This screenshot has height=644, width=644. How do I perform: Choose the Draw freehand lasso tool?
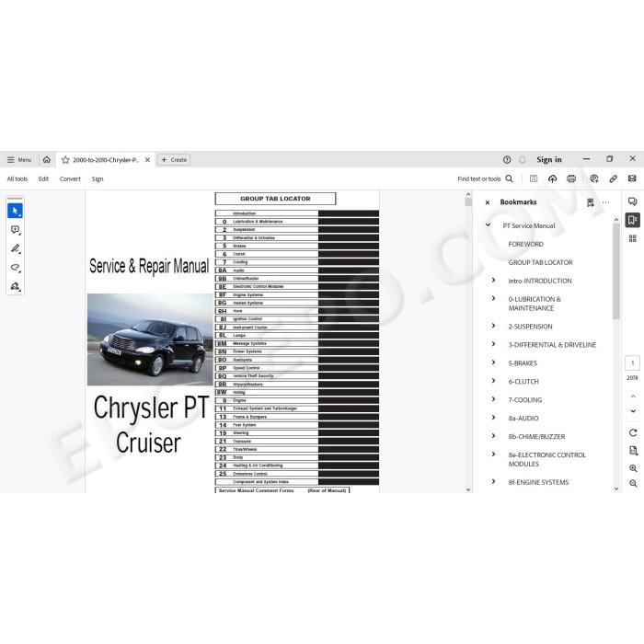pyautogui.click(x=16, y=268)
